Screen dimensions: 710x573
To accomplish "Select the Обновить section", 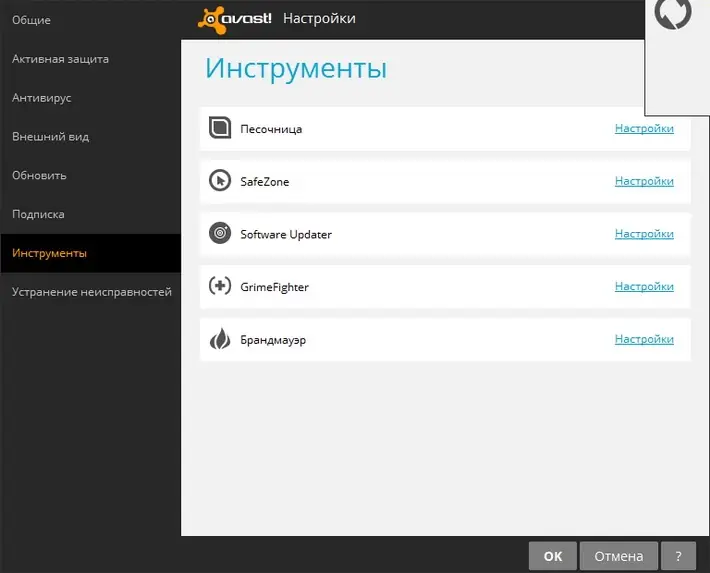I will pos(39,175).
